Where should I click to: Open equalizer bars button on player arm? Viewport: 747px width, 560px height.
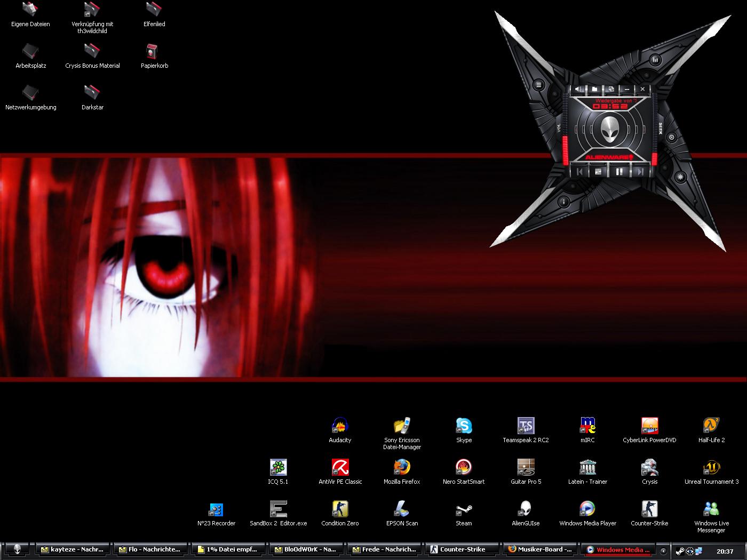pyautogui.click(x=655, y=60)
